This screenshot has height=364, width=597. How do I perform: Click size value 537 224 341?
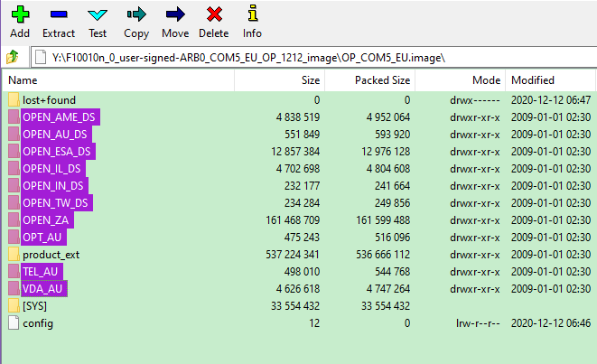(293, 255)
